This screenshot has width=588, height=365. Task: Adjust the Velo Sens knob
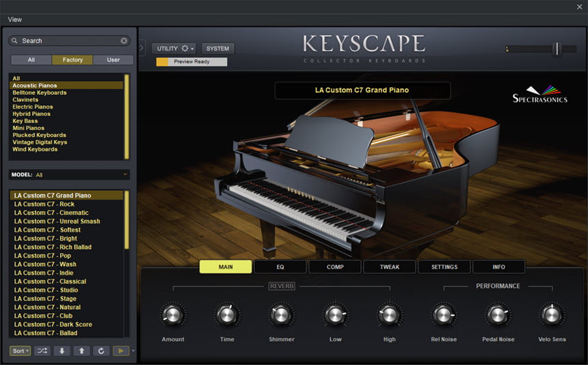point(552,315)
